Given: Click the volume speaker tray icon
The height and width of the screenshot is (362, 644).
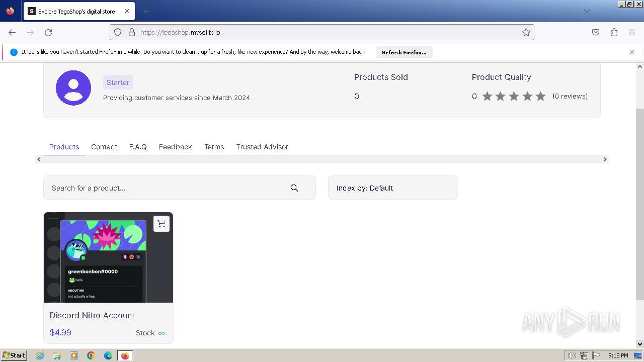Looking at the screenshot, I should click(572, 355).
